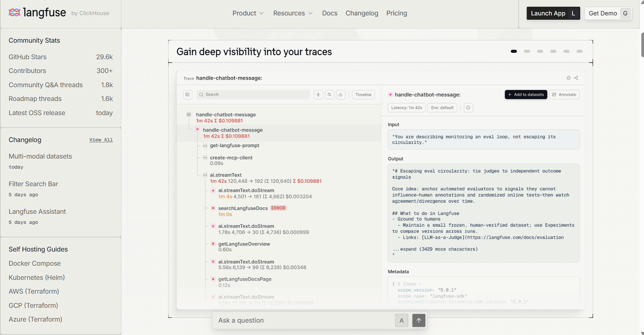
Task: Click the share trace icon
Action: [576, 78]
